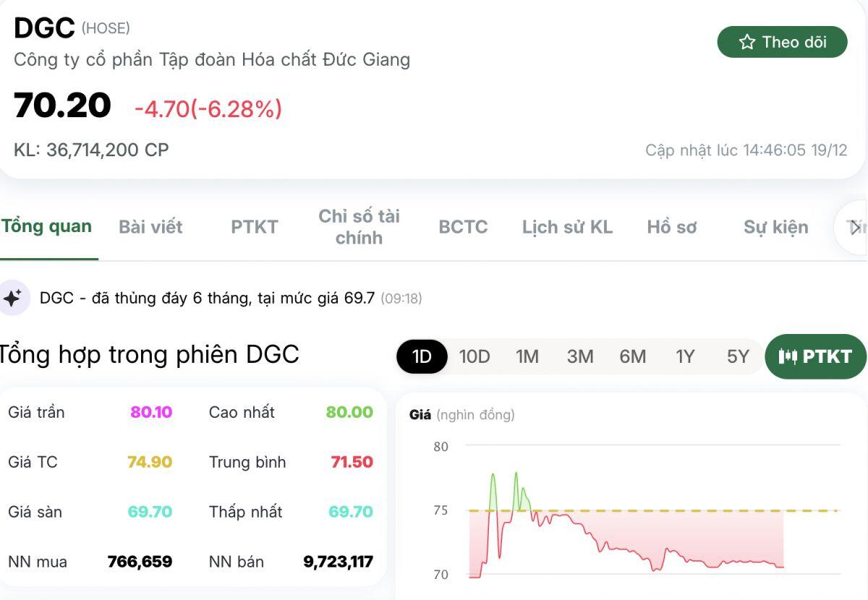The height and width of the screenshot is (600, 868).
Task: Click the DGC bottom alert message link
Action: pyautogui.click(x=203, y=297)
